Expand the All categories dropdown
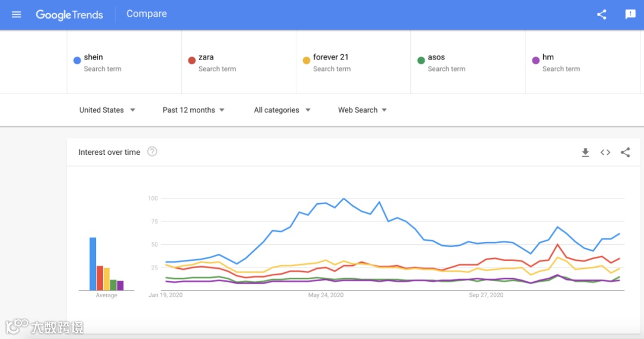Viewport: 644px width, 339px height. 282,110
